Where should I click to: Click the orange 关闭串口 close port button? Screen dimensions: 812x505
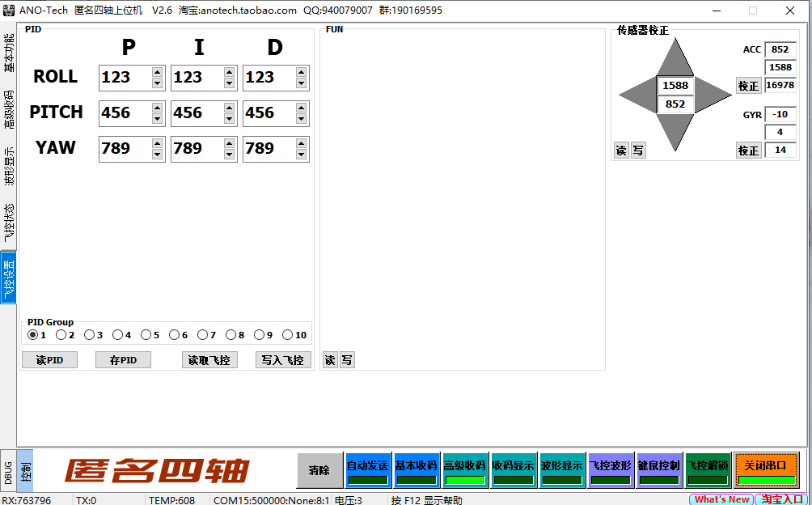click(x=767, y=470)
